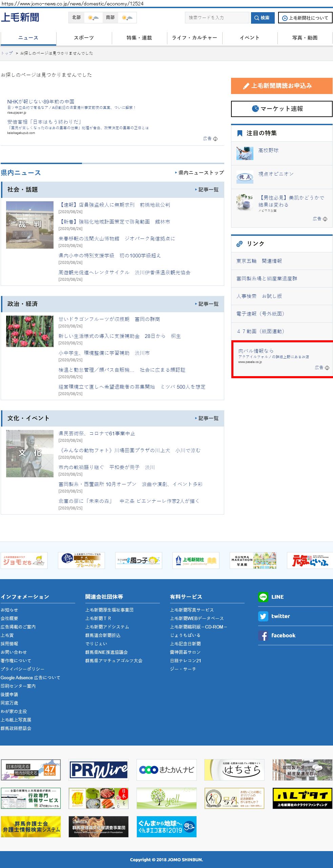Switch to the スポーツ navigation tab
Screen dimensions: 333x868
84,38
